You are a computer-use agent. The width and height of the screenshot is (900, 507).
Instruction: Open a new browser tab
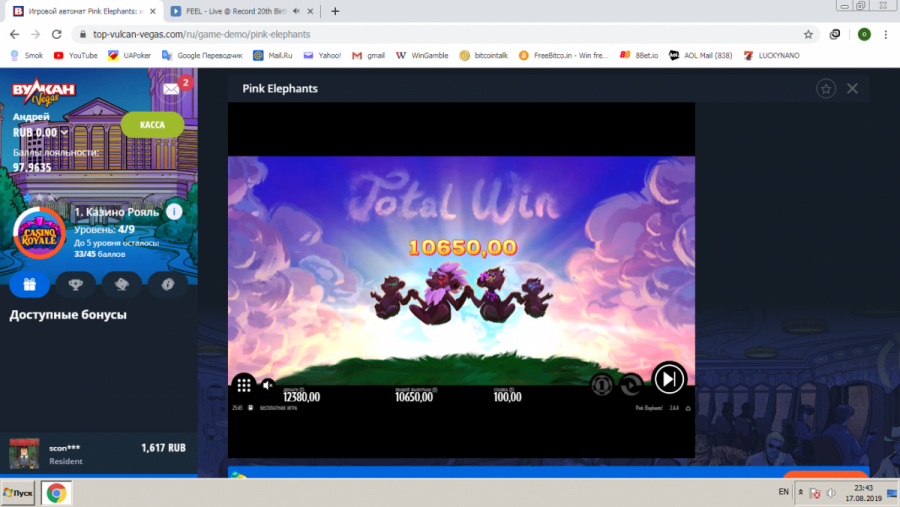335,11
